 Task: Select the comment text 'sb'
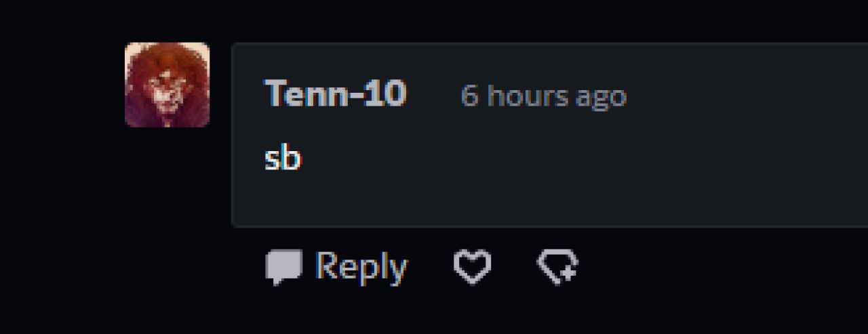(282, 159)
